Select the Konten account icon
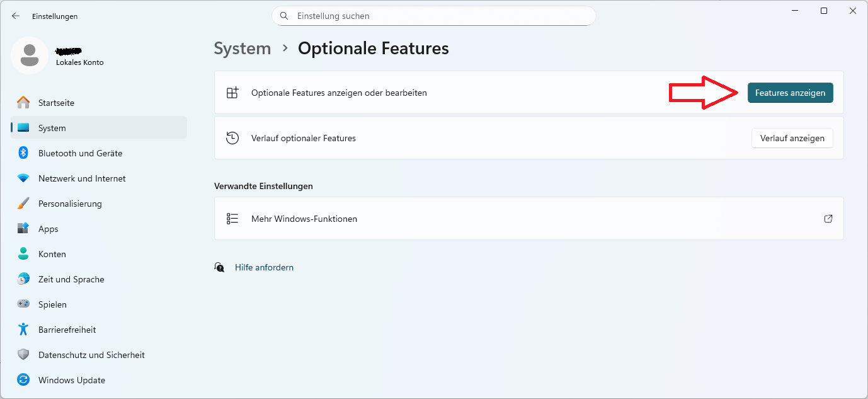Image resolution: width=868 pixels, height=399 pixels. tap(24, 253)
